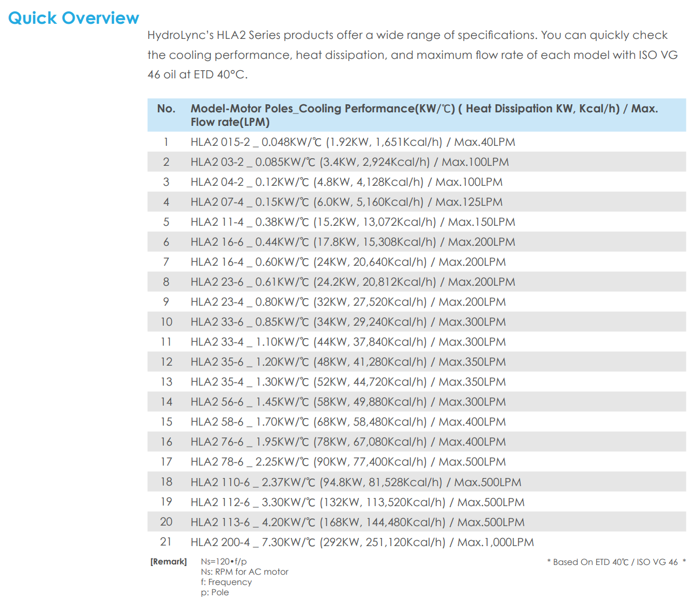
Task: Click the table header row starting with No.
Action: tap(416, 115)
